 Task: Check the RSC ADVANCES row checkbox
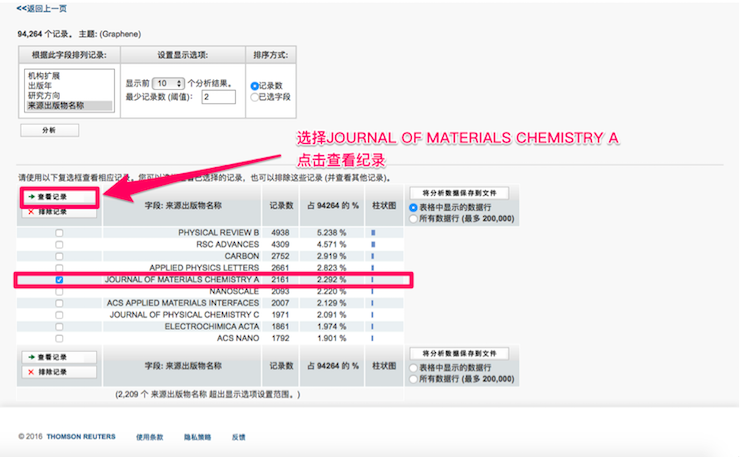tap(59, 244)
